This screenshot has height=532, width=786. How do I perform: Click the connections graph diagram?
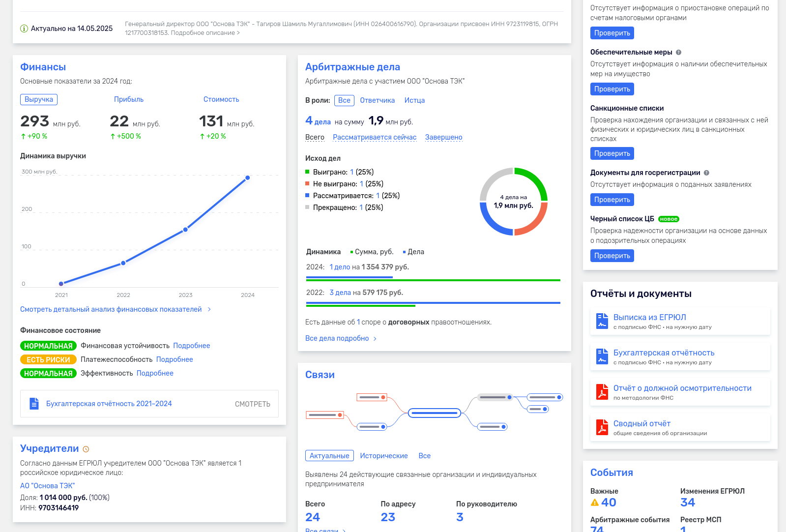(434, 413)
